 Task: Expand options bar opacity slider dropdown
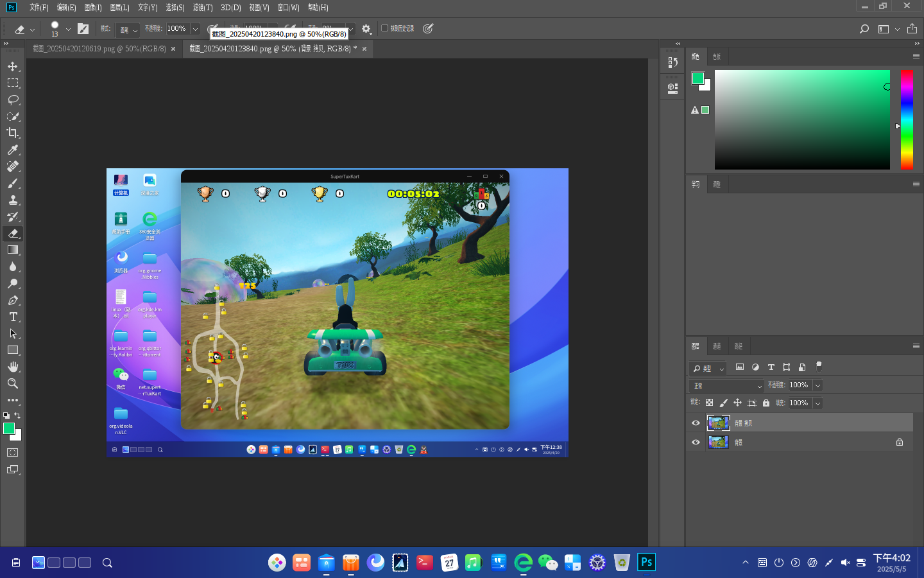195,29
